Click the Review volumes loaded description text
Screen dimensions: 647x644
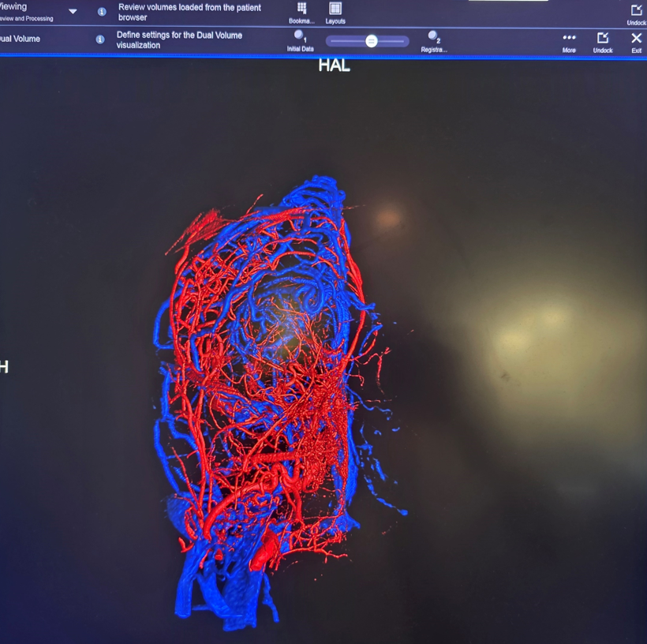tap(189, 12)
